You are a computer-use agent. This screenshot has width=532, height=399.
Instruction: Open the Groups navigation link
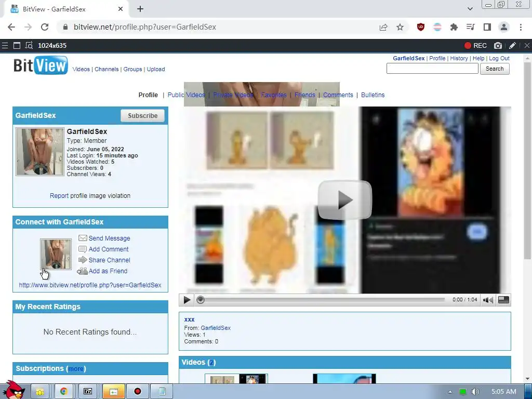pos(132,69)
